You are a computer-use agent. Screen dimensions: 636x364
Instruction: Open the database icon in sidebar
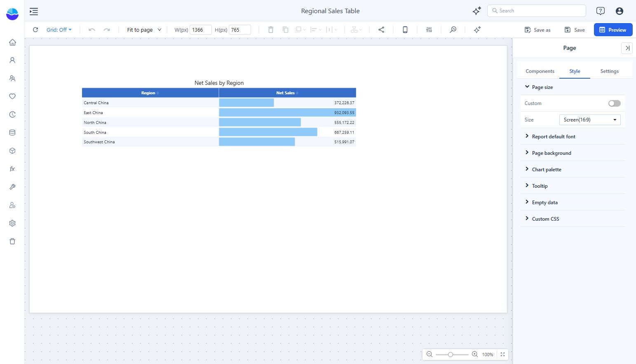tap(12, 133)
